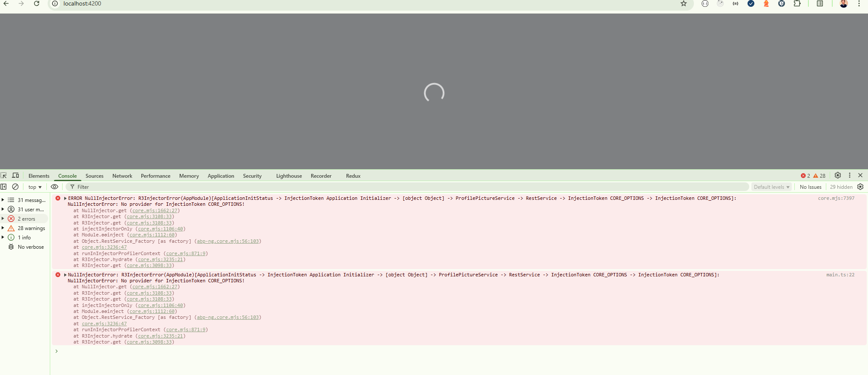The height and width of the screenshot is (375, 868).
Task: Click the '29 hidden' label
Action: (x=841, y=187)
